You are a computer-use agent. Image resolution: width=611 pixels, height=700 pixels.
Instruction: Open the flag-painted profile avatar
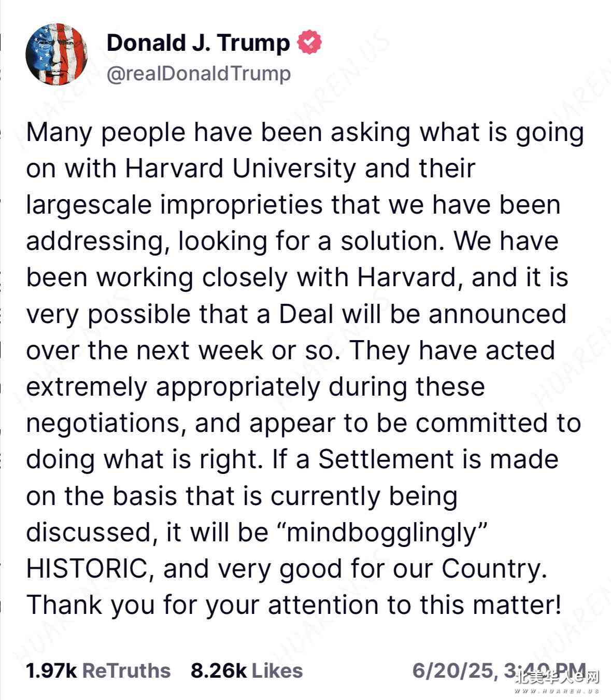pyautogui.click(x=56, y=54)
